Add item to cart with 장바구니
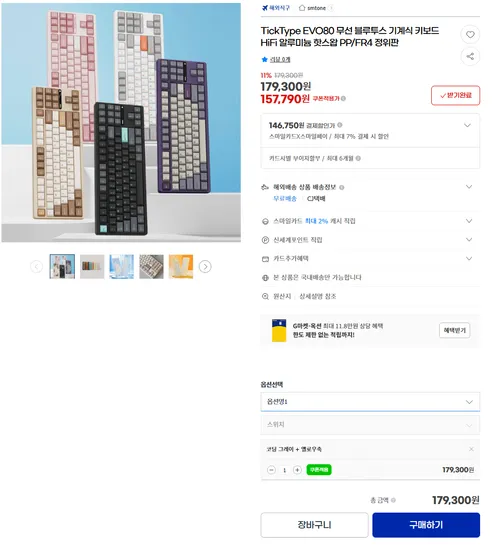This screenshot has height=550, width=500. point(314,525)
